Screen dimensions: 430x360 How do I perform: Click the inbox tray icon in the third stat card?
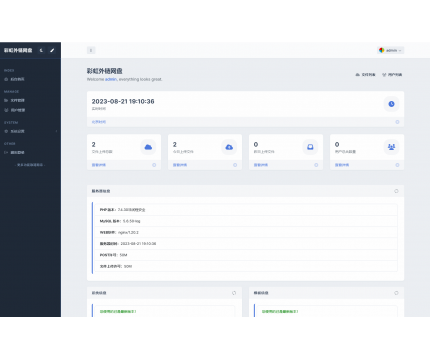[310, 147]
